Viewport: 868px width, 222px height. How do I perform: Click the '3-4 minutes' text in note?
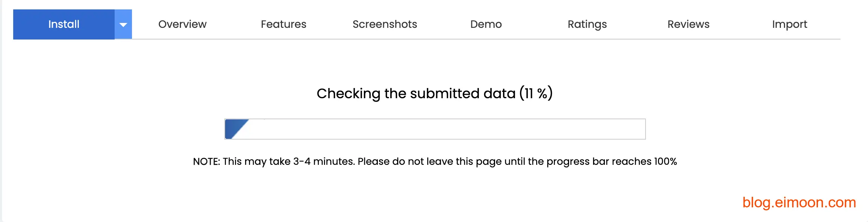324,161
